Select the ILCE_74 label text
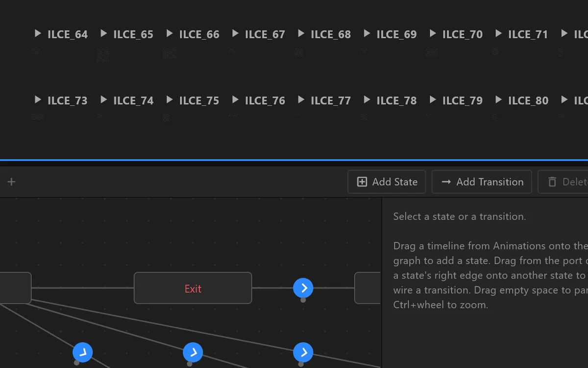 pos(133,101)
